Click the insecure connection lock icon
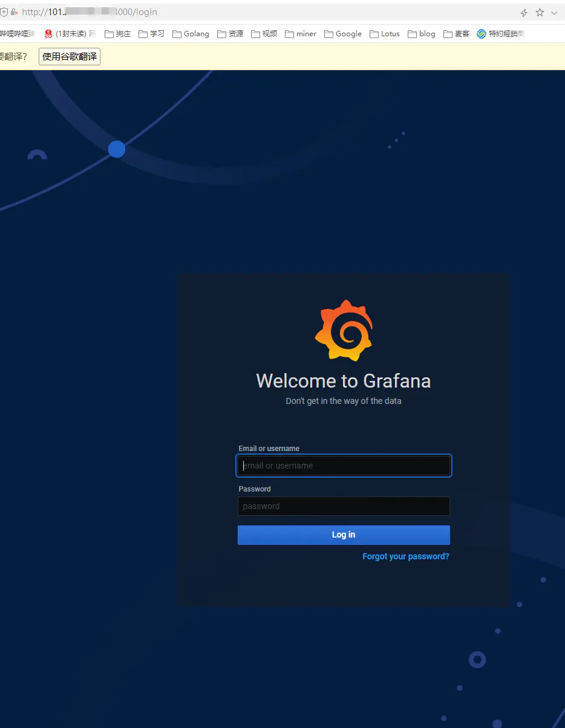This screenshot has width=565, height=728. click(x=15, y=12)
